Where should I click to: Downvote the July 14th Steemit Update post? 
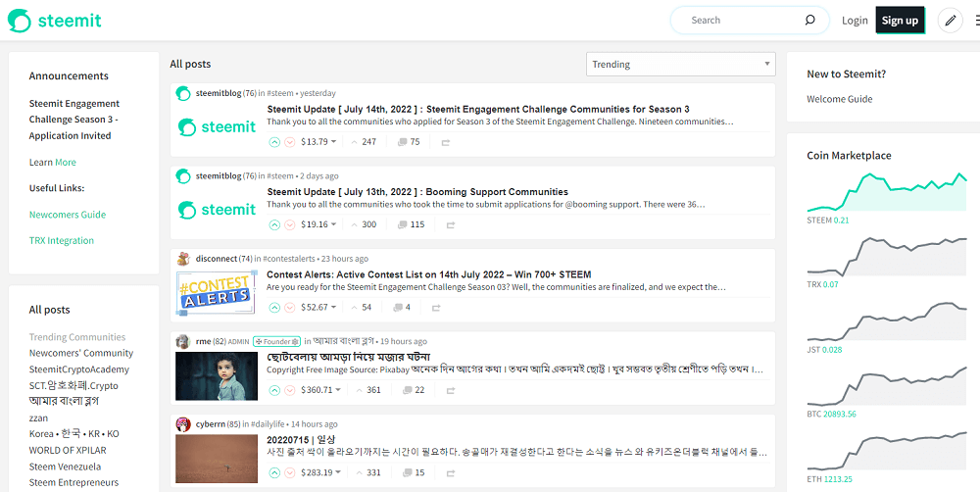click(x=289, y=142)
